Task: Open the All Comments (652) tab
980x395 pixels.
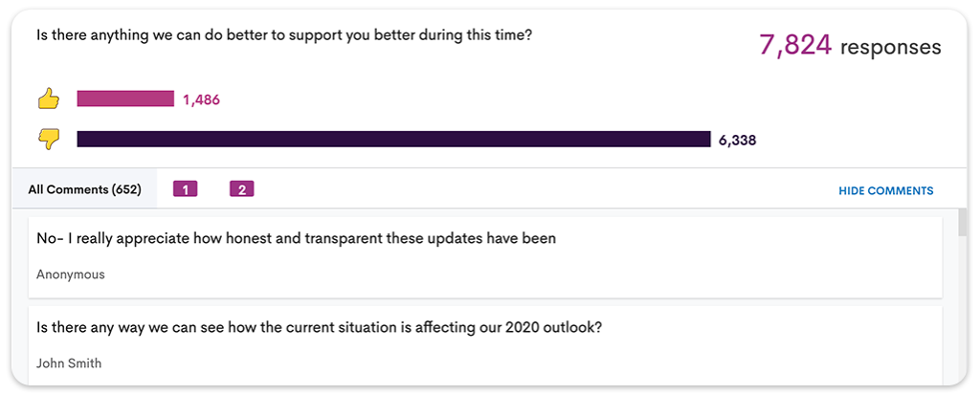Action: pos(85,189)
